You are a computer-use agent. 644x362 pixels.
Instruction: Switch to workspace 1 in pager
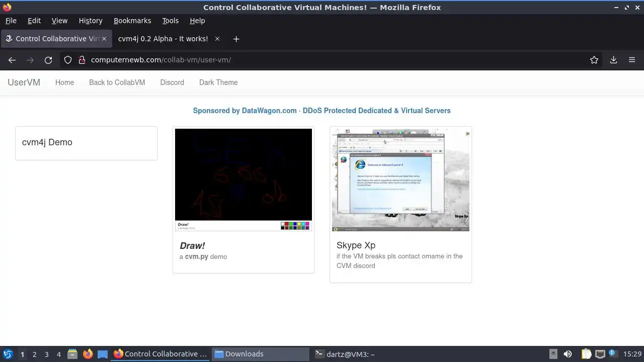point(22,354)
